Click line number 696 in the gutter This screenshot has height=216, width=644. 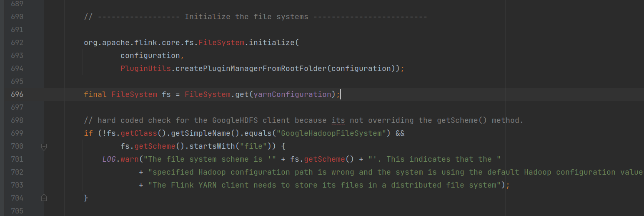[17, 94]
